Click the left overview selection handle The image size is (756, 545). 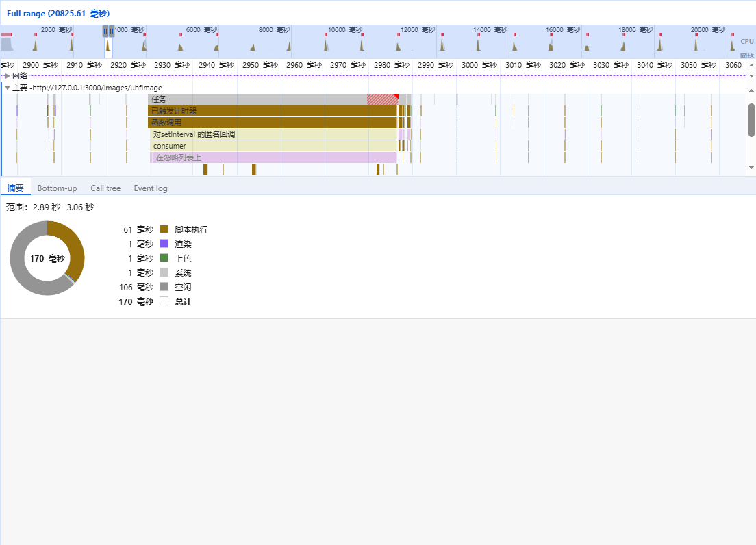(105, 31)
